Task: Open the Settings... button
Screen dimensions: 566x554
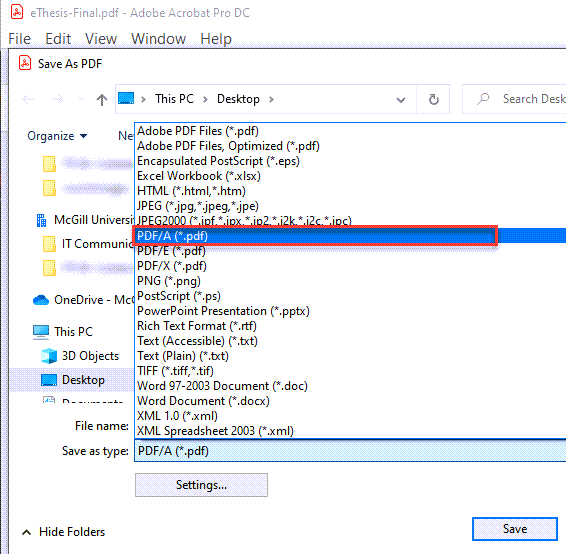Action: click(x=201, y=485)
